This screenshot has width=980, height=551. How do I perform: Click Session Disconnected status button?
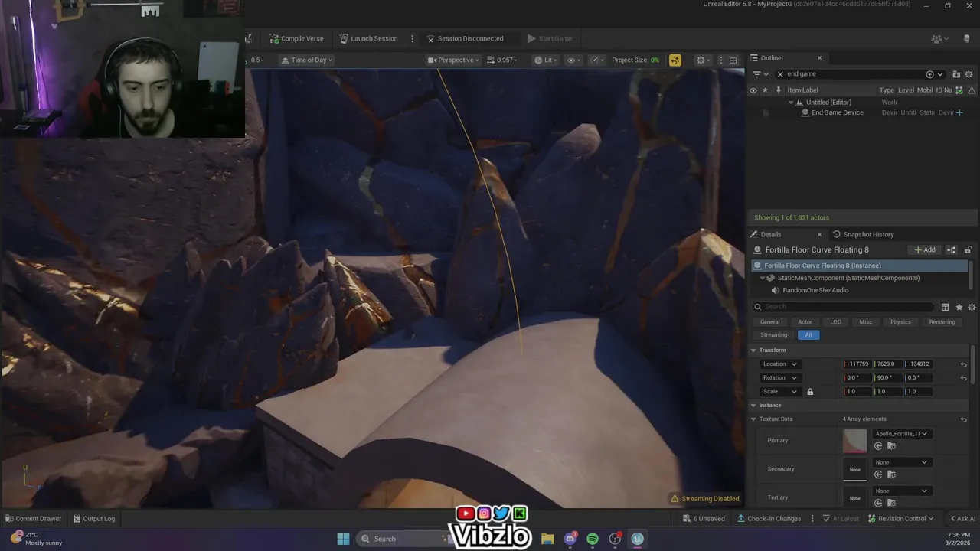pyautogui.click(x=465, y=38)
